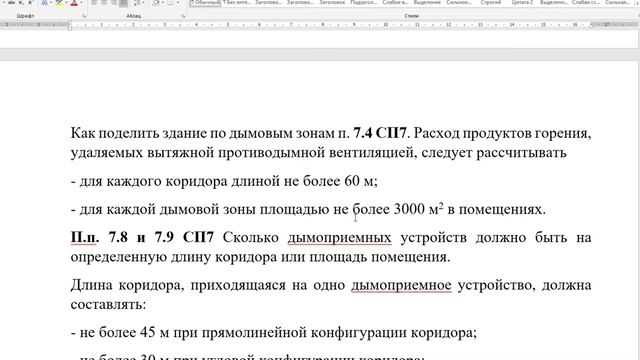Click misspelled word 'дымоприемное'
Image resolution: width=640 pixels, height=360 pixels.
click(401, 285)
